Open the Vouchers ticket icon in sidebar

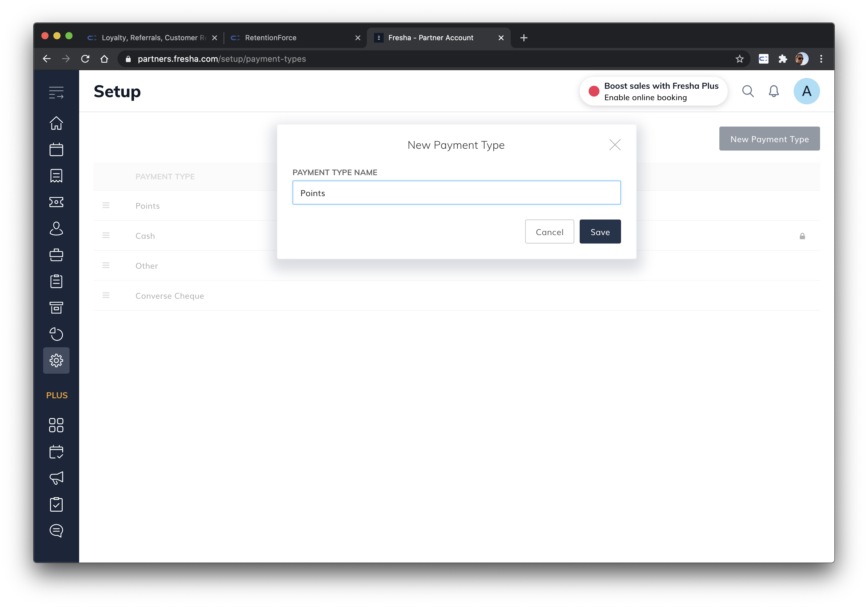click(x=56, y=202)
